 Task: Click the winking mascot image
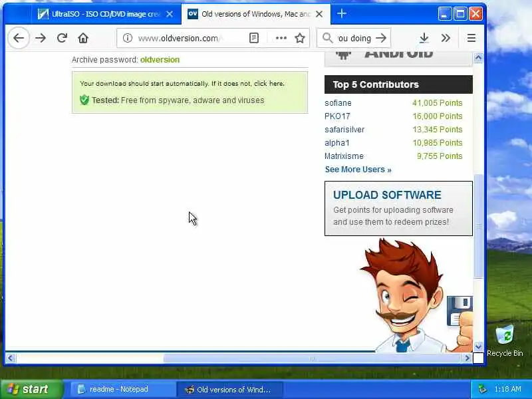[x=416, y=296]
